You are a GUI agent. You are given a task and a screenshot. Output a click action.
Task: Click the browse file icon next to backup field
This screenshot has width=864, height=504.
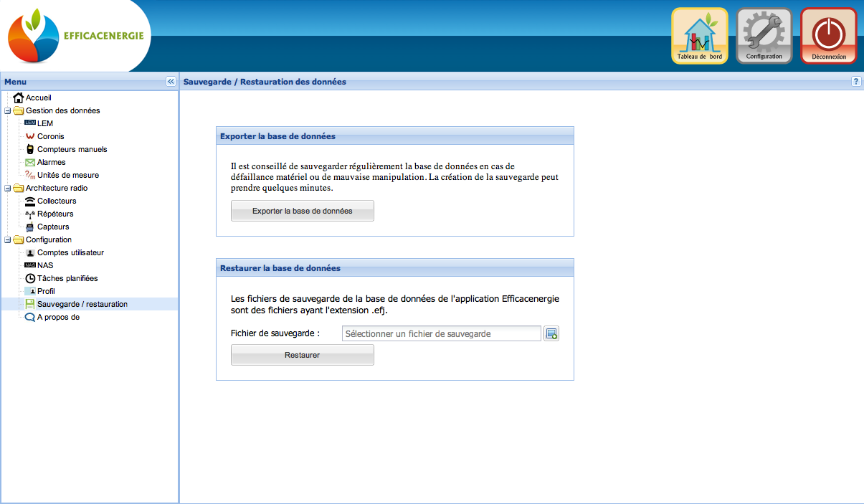click(x=551, y=333)
